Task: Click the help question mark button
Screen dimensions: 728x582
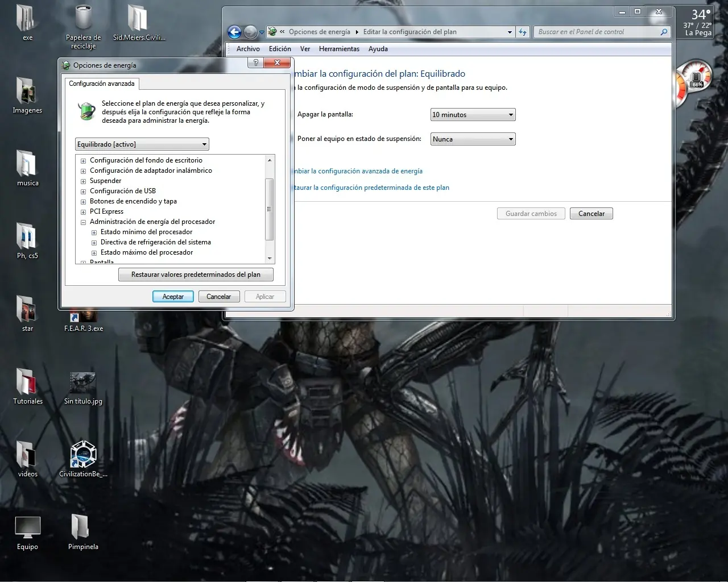Action: click(x=256, y=63)
